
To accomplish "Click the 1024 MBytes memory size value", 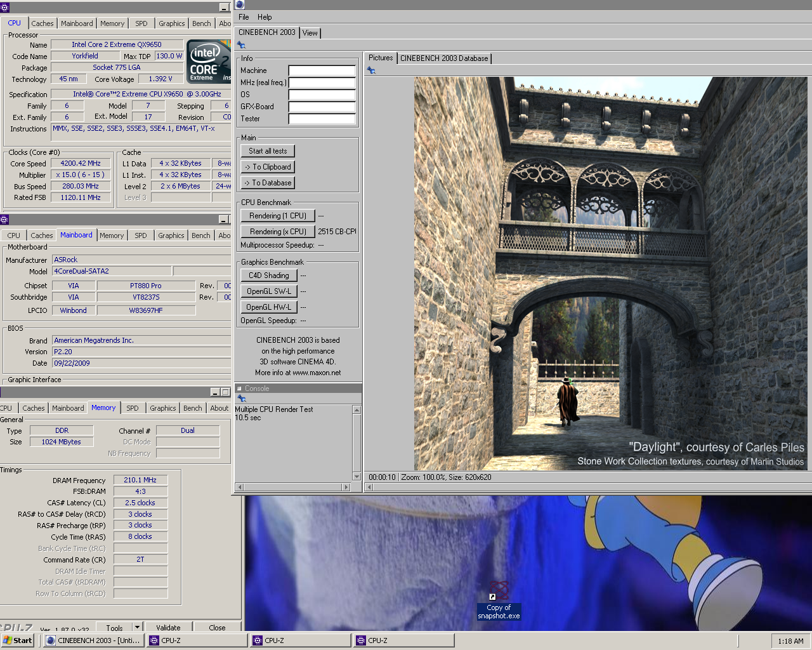I will click(x=62, y=442).
